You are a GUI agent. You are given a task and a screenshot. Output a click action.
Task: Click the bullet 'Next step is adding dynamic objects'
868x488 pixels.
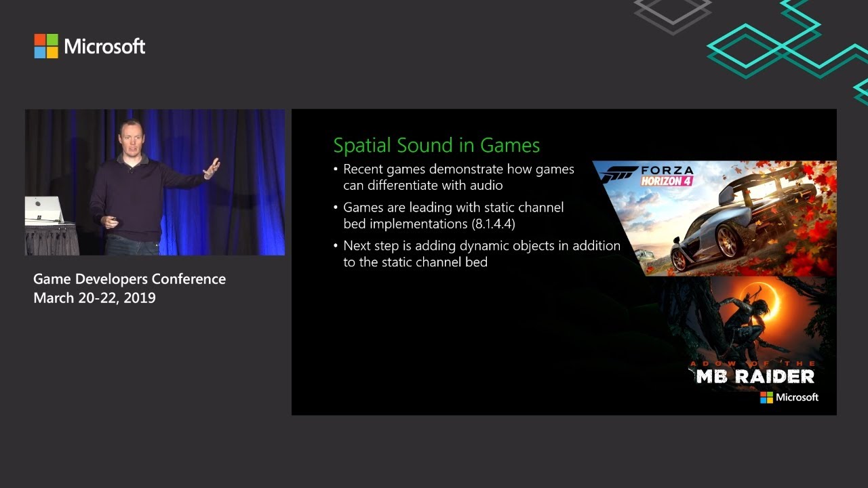pos(477,253)
